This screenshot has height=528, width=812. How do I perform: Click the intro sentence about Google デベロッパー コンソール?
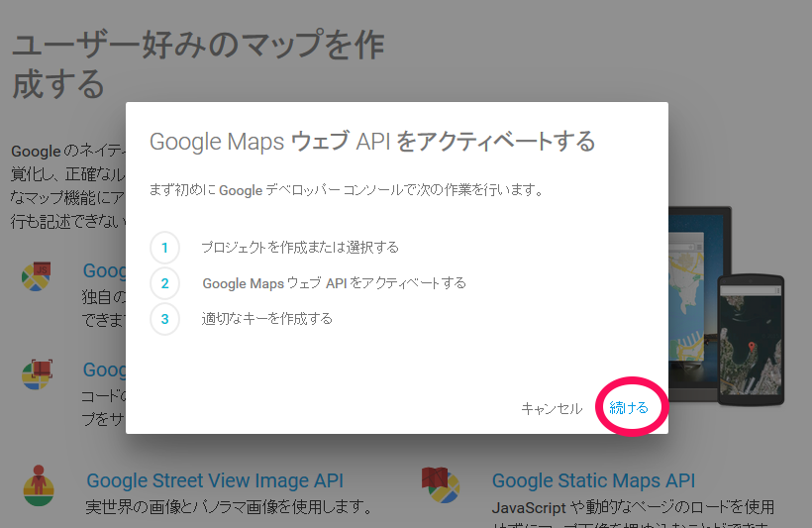pyautogui.click(x=347, y=190)
